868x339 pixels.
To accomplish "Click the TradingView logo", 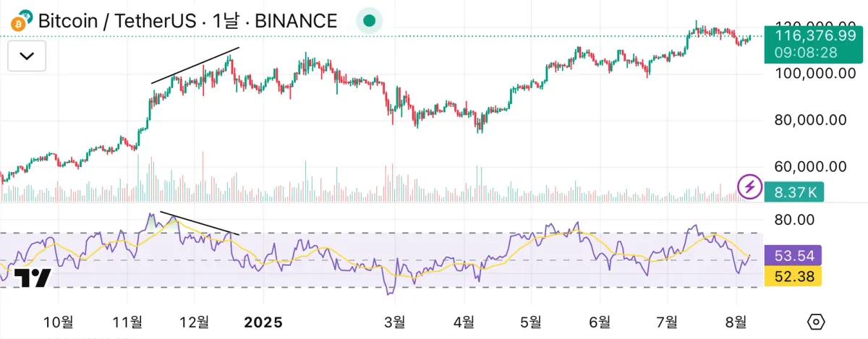I will tap(33, 278).
